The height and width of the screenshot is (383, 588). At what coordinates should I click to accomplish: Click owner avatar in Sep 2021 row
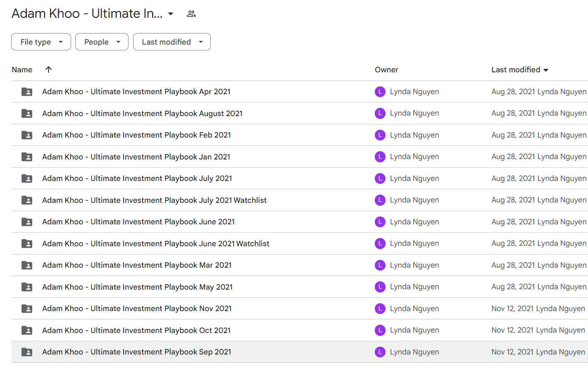point(380,352)
